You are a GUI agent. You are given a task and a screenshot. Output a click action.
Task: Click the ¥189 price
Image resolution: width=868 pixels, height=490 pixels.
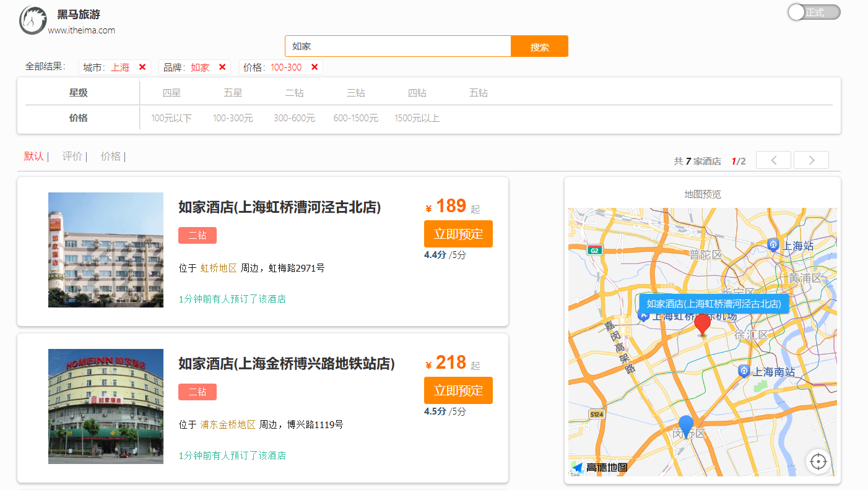[446, 206]
